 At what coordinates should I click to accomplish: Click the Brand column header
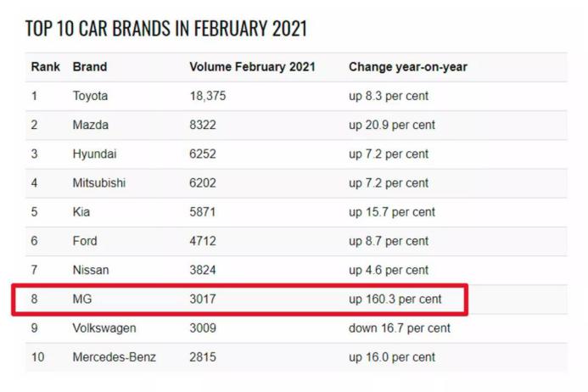coord(90,67)
